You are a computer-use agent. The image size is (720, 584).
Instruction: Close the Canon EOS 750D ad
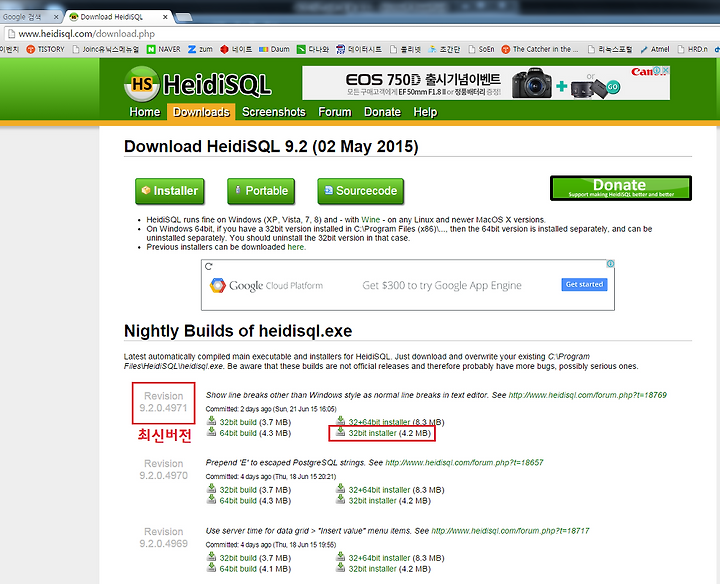665,70
